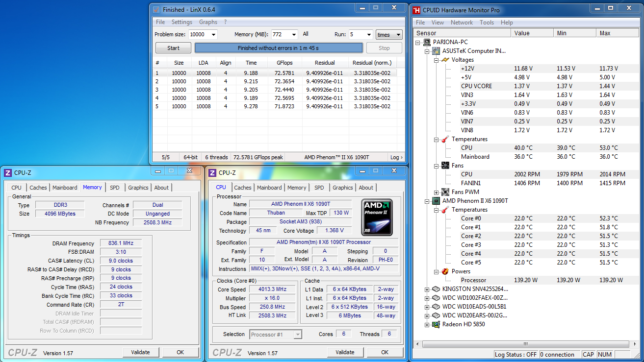Switch to the SPD tab in CPU-Z memory window

click(114, 188)
